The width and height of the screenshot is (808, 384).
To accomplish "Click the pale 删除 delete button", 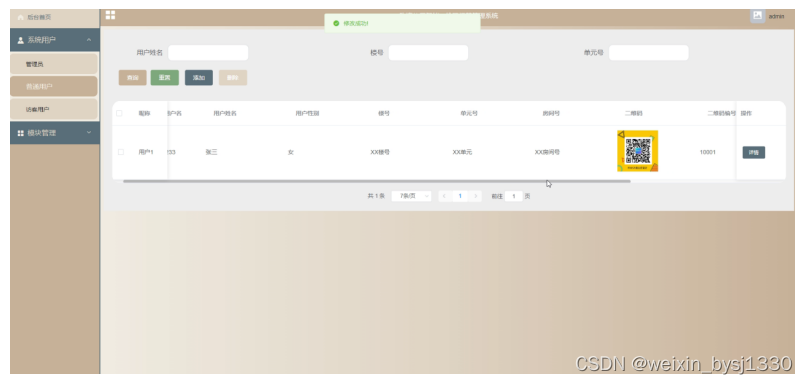I will [233, 78].
